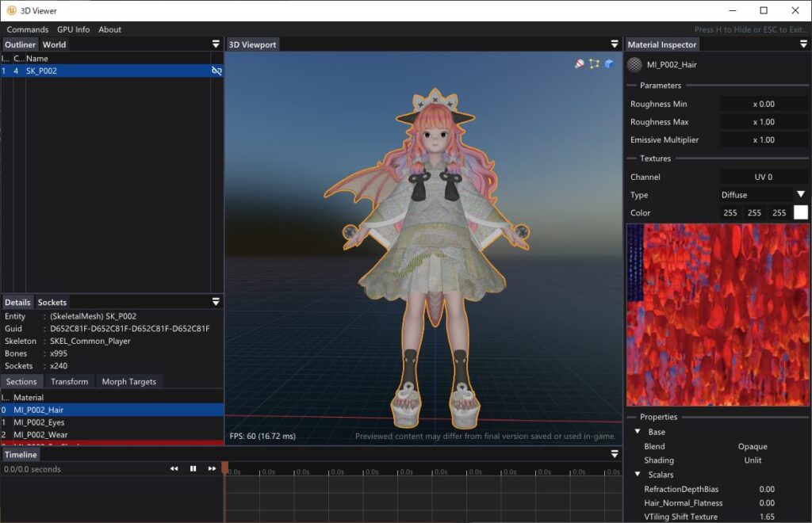This screenshot has width=812, height=523.
Task: Switch to the Morph Targets tab
Action: coord(129,381)
